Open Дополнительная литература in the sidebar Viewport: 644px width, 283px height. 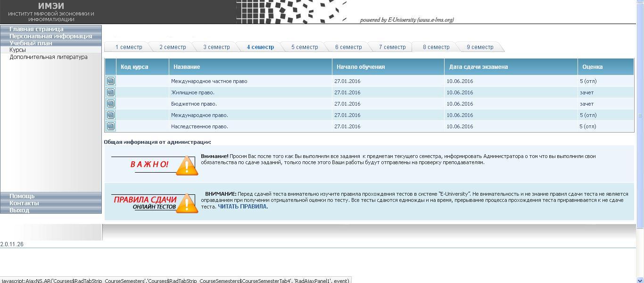coord(49,57)
